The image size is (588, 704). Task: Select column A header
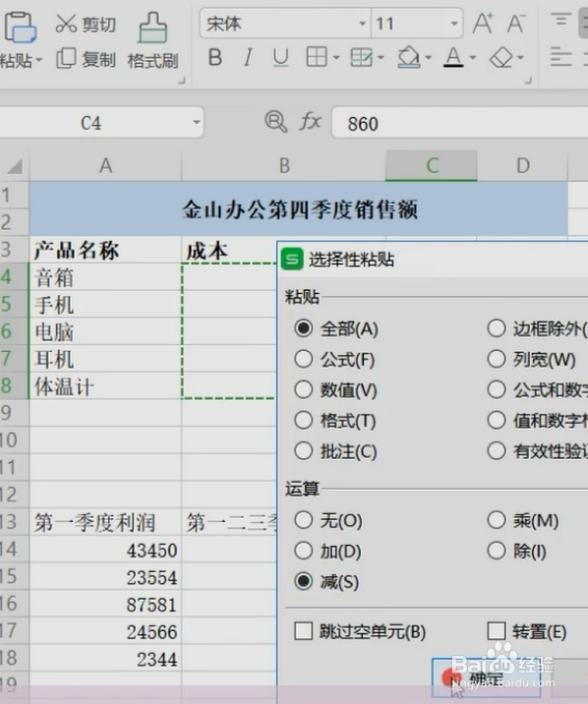[105, 165]
